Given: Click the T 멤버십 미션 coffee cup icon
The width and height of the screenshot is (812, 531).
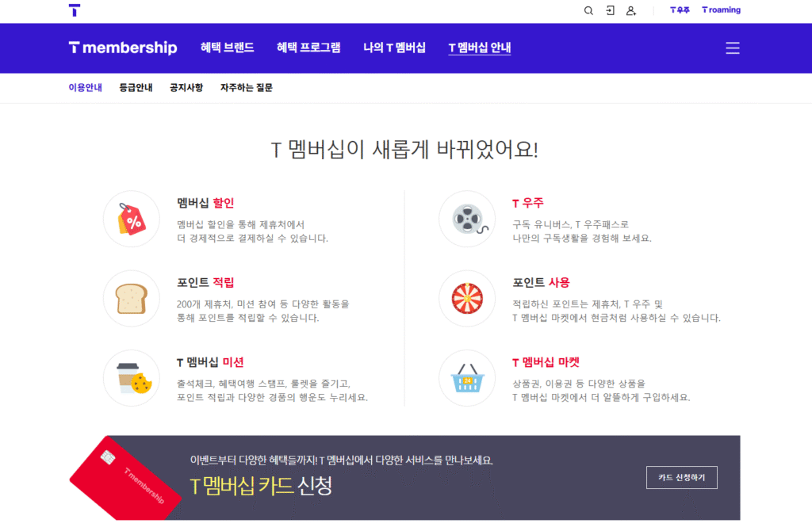Looking at the screenshot, I should pos(131,378).
